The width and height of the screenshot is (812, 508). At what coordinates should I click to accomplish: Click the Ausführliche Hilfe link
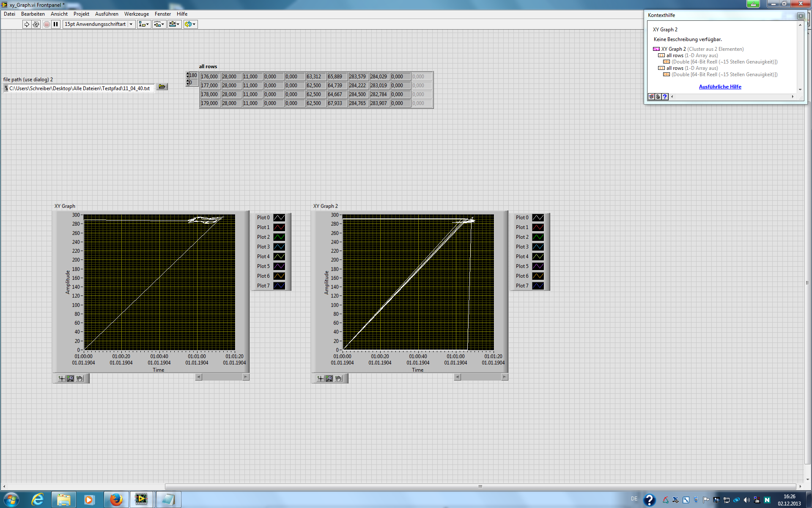tap(720, 87)
